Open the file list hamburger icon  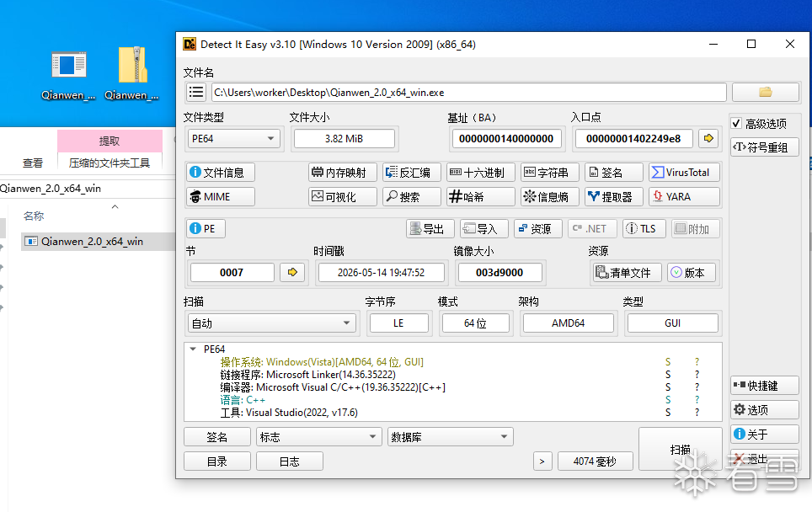pos(196,93)
